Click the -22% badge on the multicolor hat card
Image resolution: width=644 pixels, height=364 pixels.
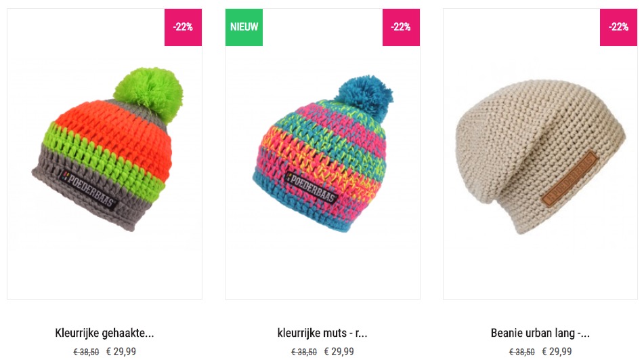(x=402, y=27)
